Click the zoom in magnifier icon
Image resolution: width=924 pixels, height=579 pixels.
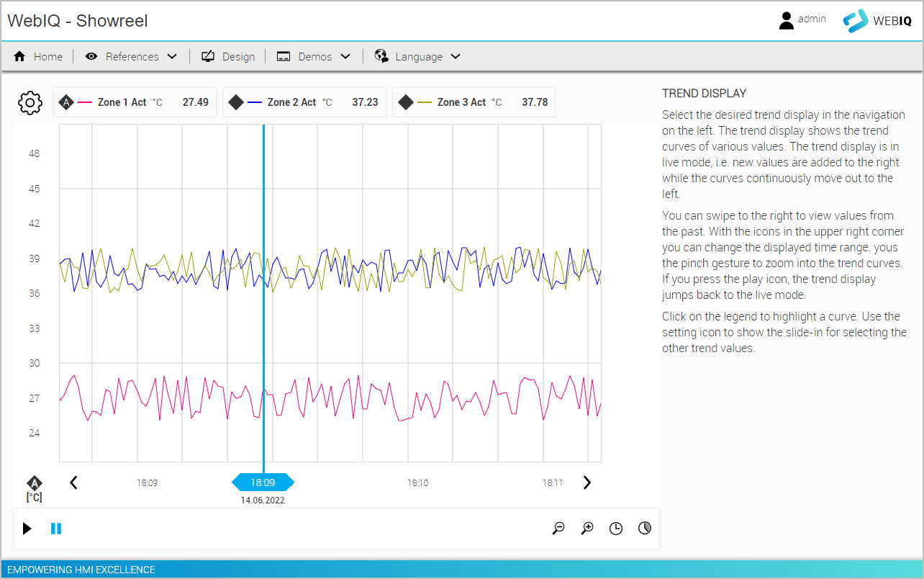(587, 528)
